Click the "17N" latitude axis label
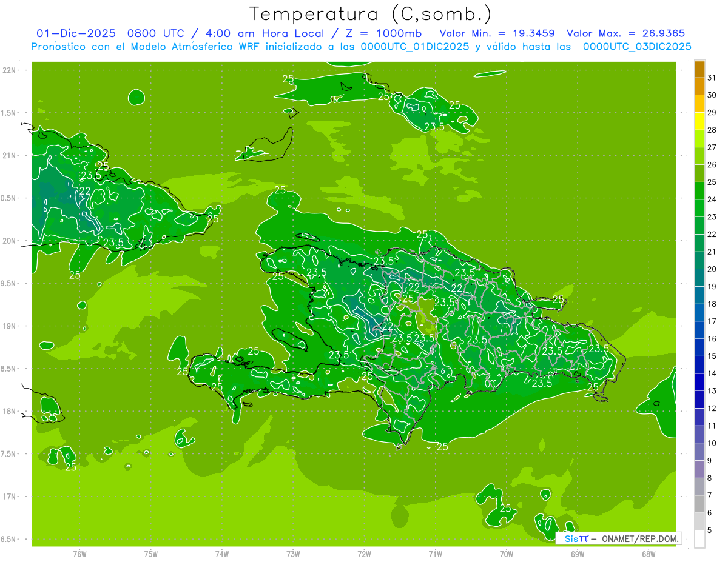This screenshot has width=728, height=562. [x=9, y=497]
